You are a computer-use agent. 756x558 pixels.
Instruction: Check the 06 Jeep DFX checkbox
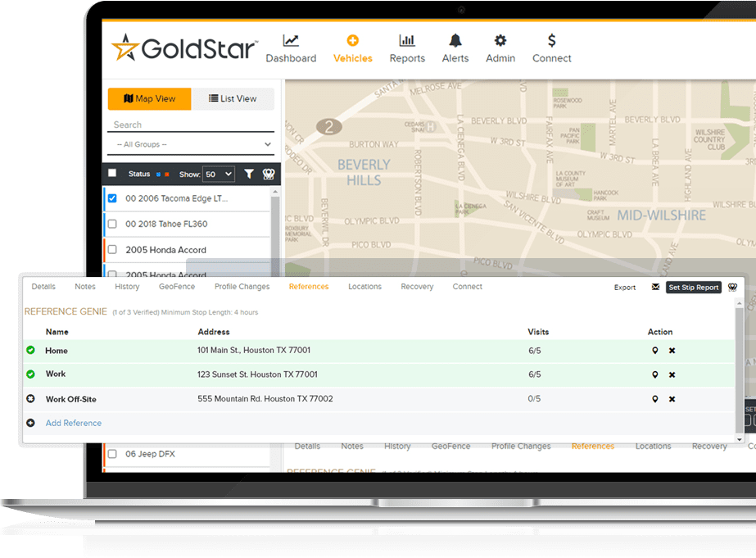click(112, 454)
